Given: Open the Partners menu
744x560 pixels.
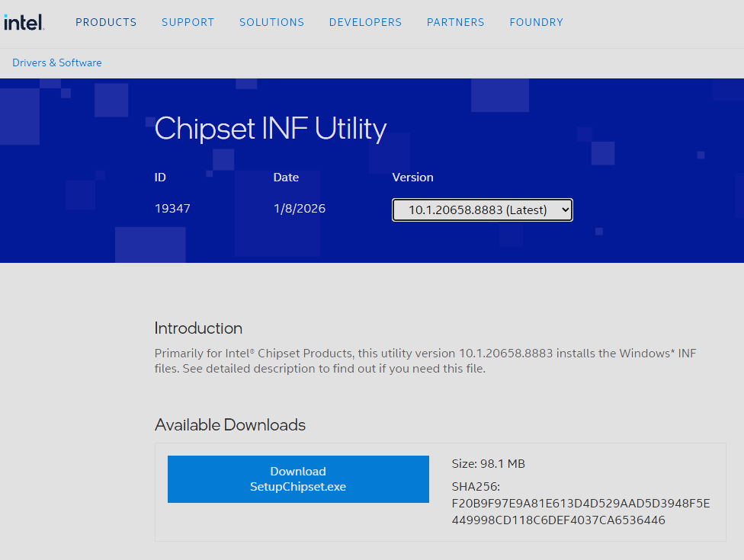Looking at the screenshot, I should tap(456, 22).
